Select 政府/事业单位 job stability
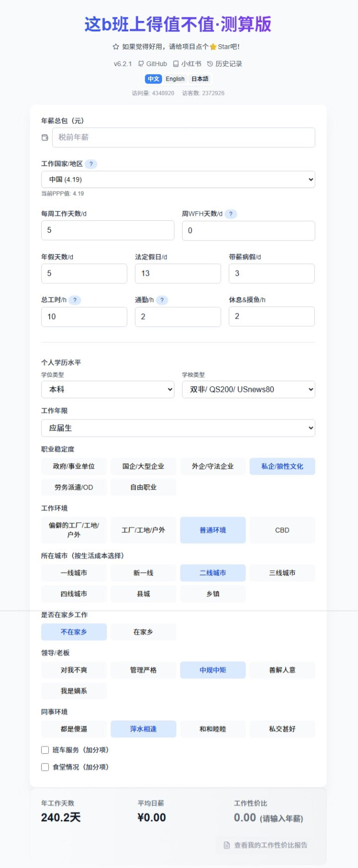 (74, 466)
